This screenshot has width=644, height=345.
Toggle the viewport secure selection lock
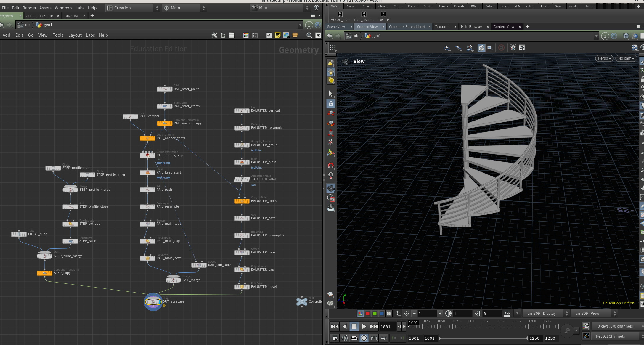[331, 104]
